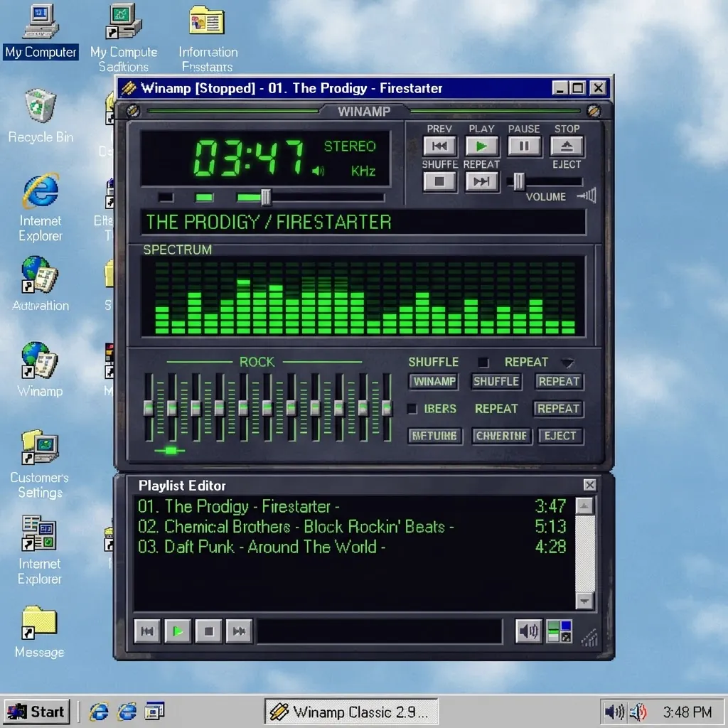Click the 03:47 time display
The height and width of the screenshot is (728, 728).
[x=249, y=158]
